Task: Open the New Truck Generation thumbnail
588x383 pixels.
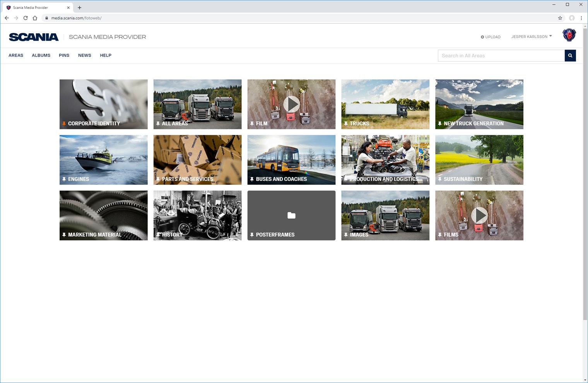Action: [x=479, y=104]
